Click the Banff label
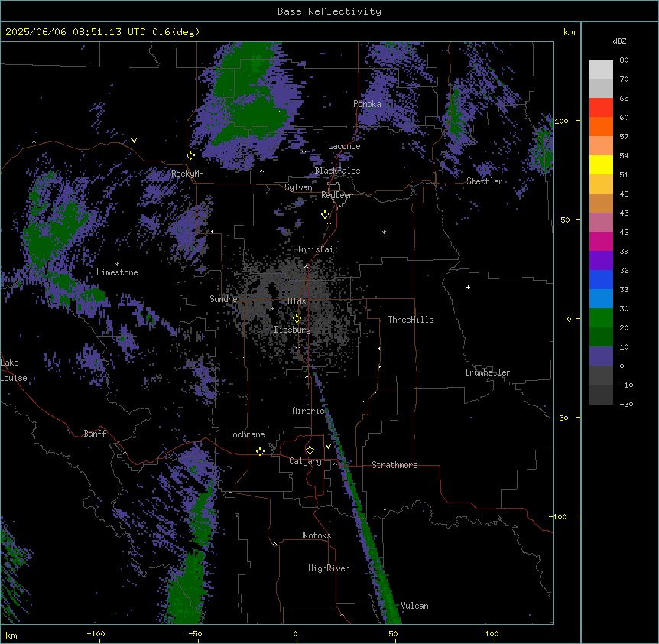659x644 pixels. [95, 434]
